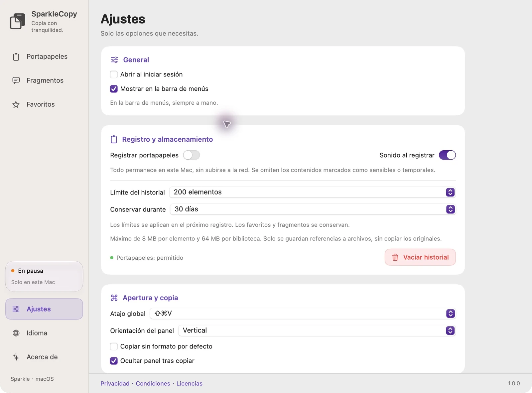This screenshot has width=532, height=393.
Task: Open Orientación del panel dropdown
Action: pos(317,330)
